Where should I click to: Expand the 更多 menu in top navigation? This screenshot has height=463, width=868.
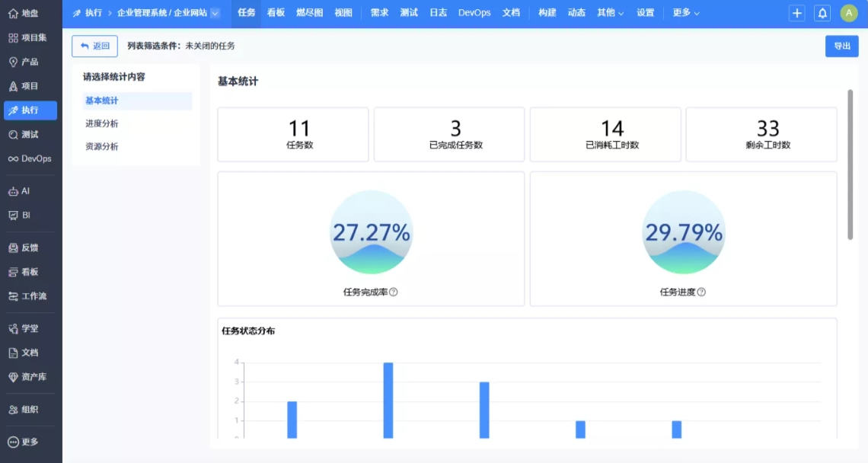point(686,13)
